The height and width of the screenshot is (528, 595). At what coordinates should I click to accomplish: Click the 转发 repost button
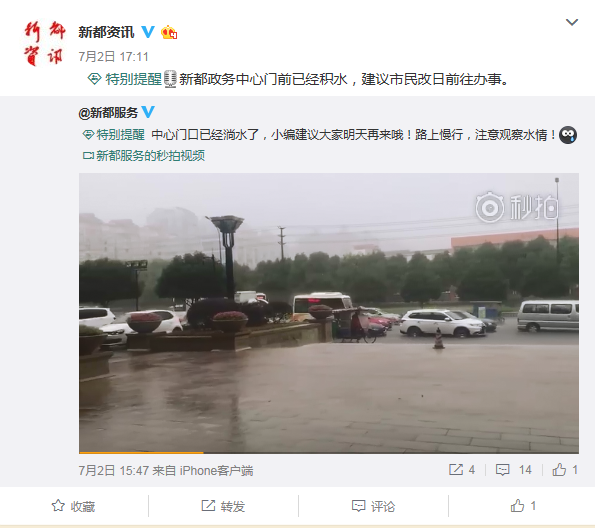click(223, 506)
